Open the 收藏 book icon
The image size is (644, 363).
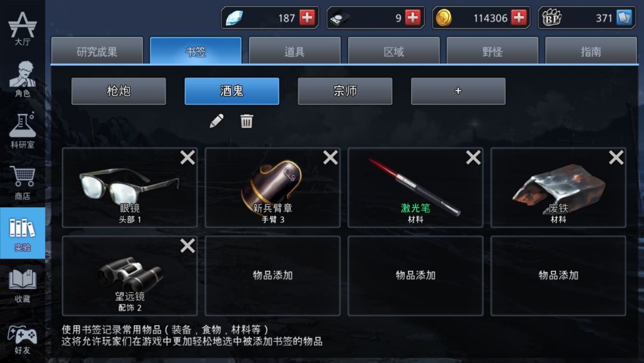(23, 285)
